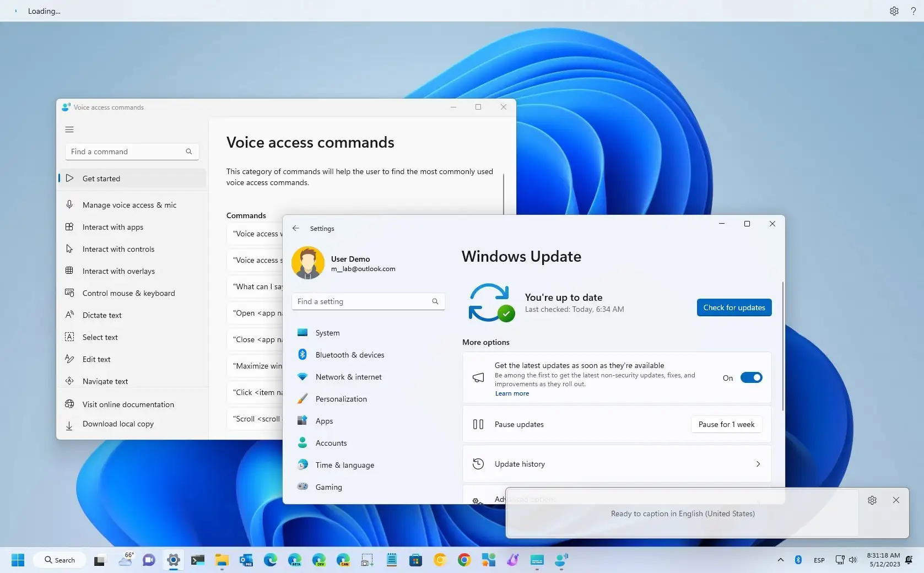This screenshot has height=573, width=924.
Task: Open live captions settings gear
Action: click(872, 500)
